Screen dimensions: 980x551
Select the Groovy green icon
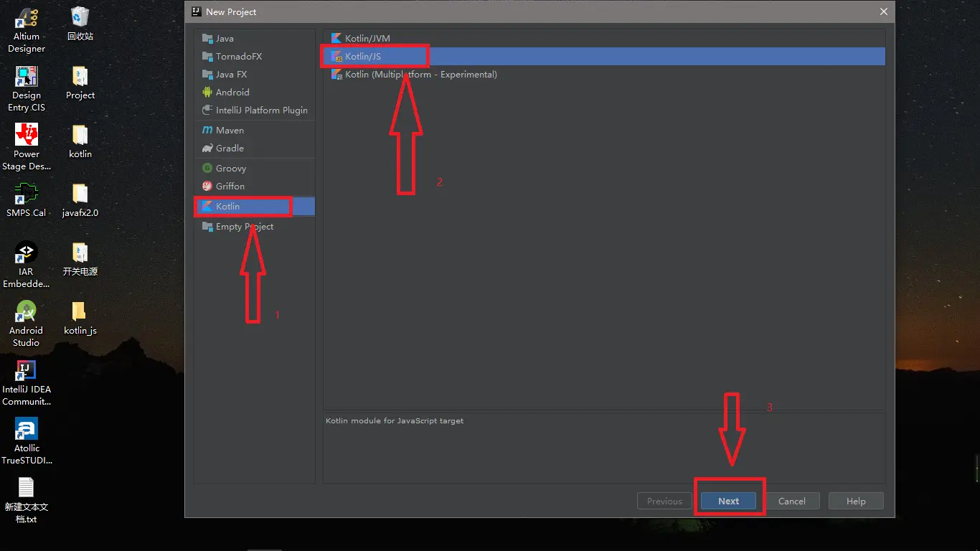(207, 169)
